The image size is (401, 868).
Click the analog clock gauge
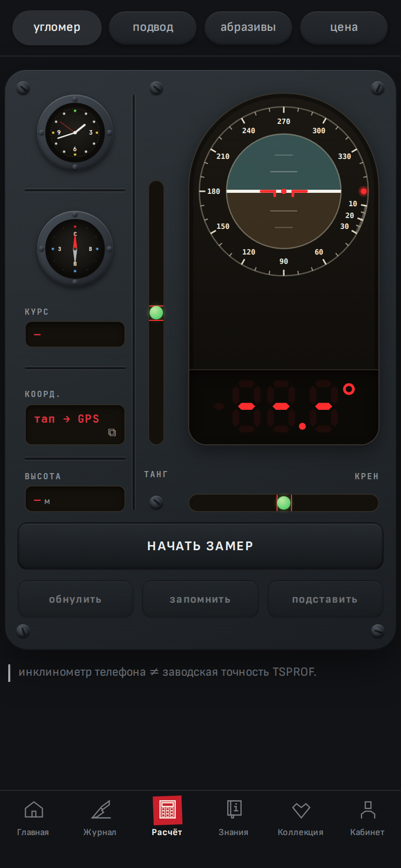75,133
